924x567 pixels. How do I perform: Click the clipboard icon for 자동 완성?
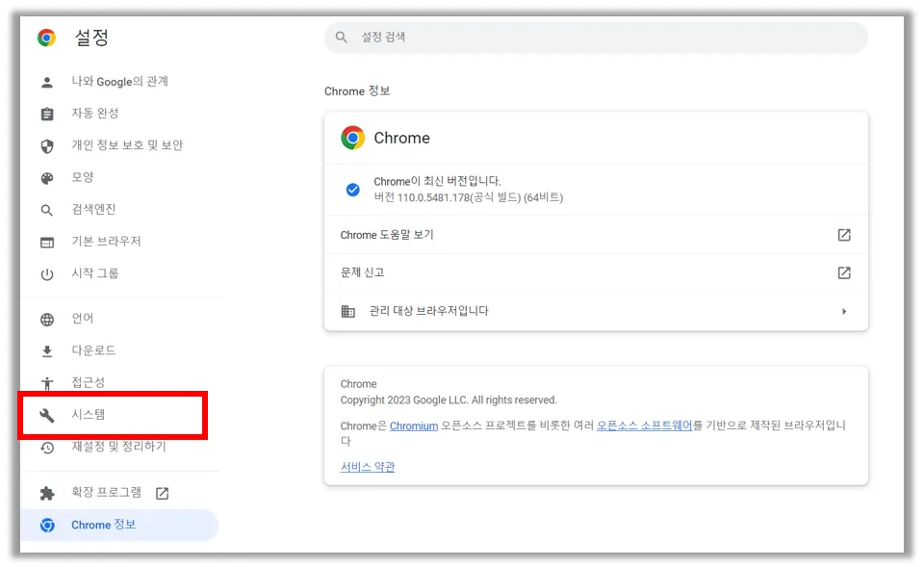point(47,114)
